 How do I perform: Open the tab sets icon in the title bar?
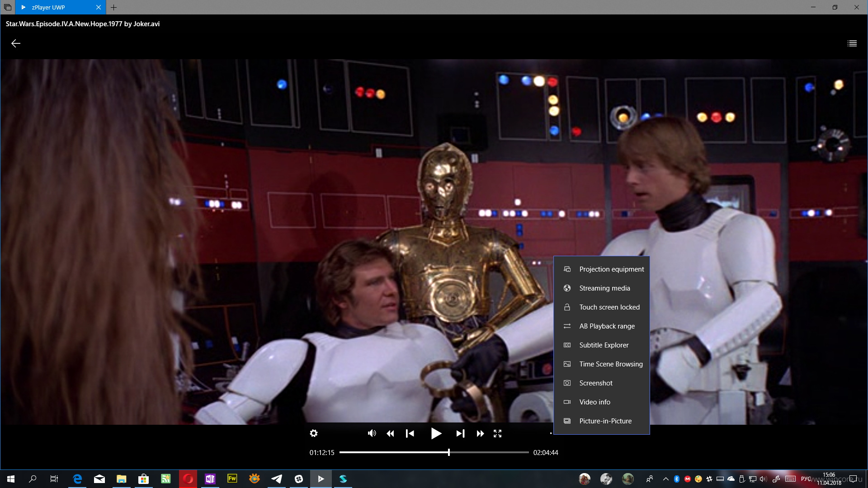[7, 7]
